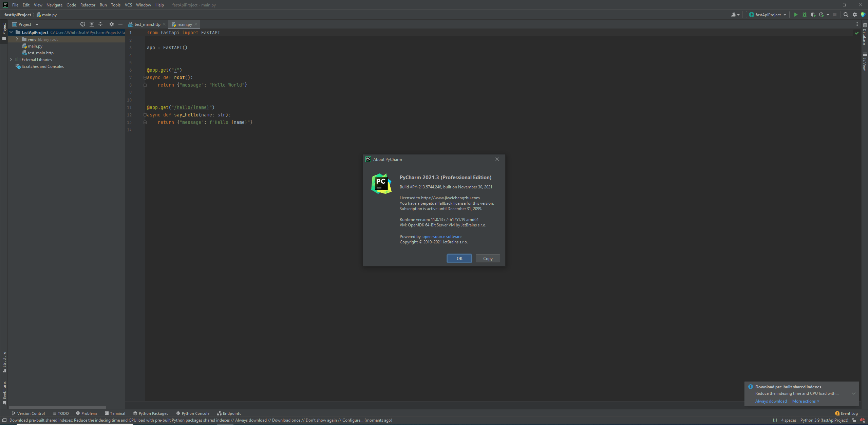Open the Problems tool window
The image size is (868, 425).
click(87, 413)
